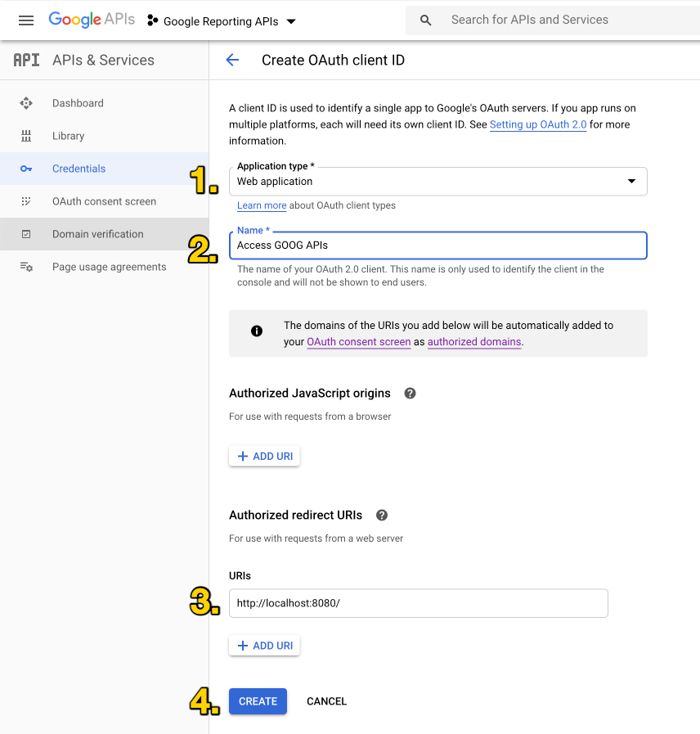Open Library in the sidebar
This screenshot has width=700, height=734.
pos(105,136)
